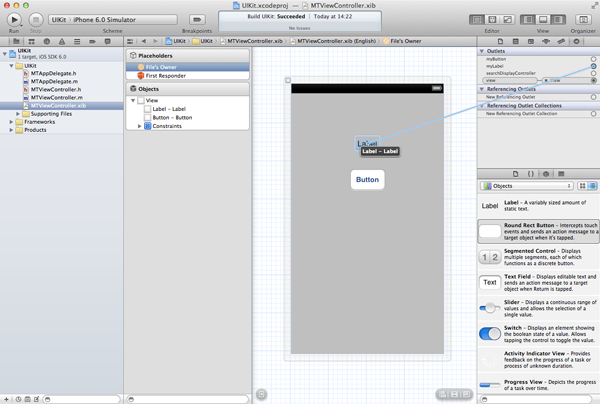The image size is (600, 404).
Task: Select First Responder placeholder
Action: coord(165,76)
